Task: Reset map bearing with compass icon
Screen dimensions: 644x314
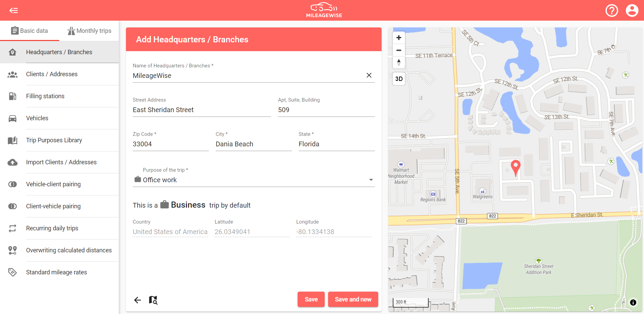Action: 399,63
